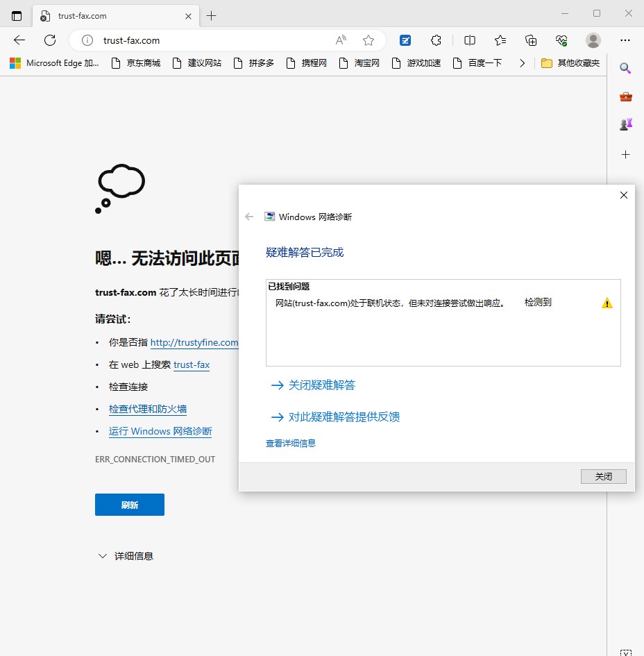644x656 pixels.
Task: Open the Collections icon
Action: [531, 40]
